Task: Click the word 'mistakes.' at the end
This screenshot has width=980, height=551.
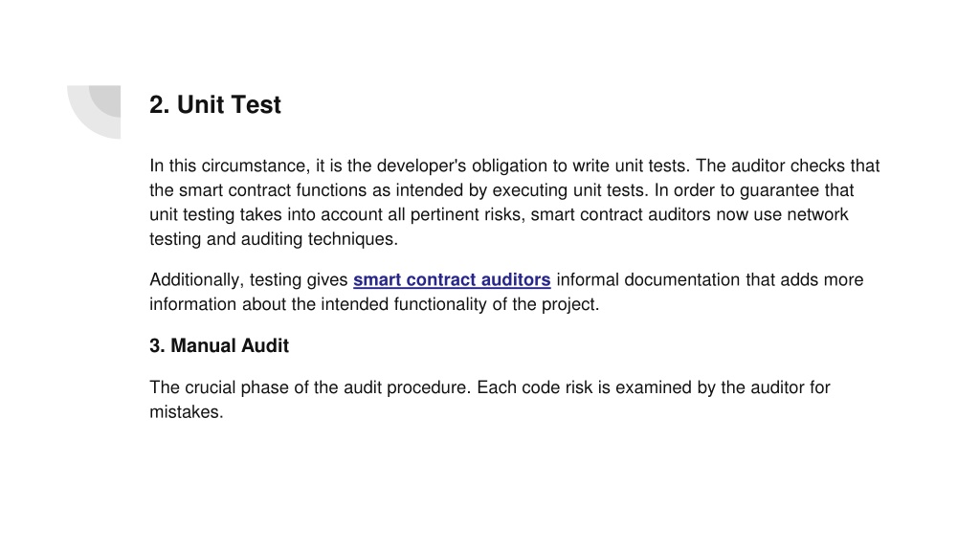Action: click(187, 412)
